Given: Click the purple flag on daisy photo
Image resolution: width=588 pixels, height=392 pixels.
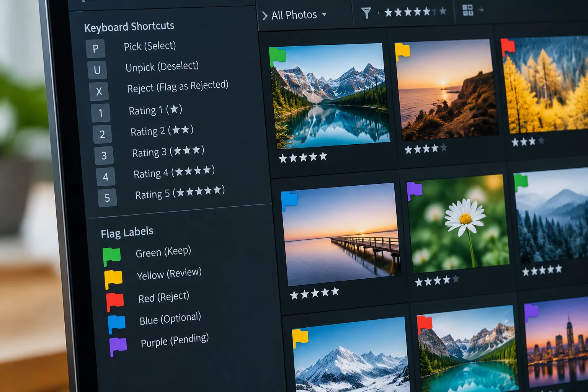Looking at the screenshot, I should (414, 191).
